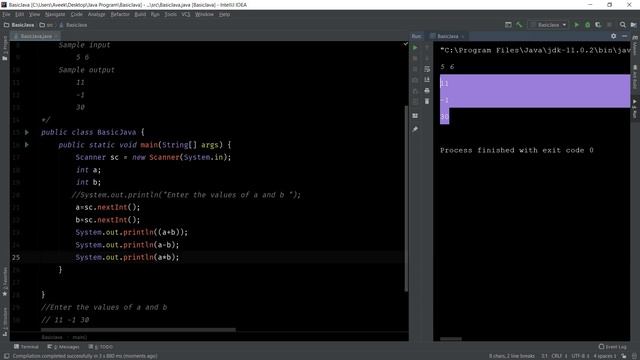Click the 'int a;' declaration line
Screen dimensions: 640x360
click(88, 170)
